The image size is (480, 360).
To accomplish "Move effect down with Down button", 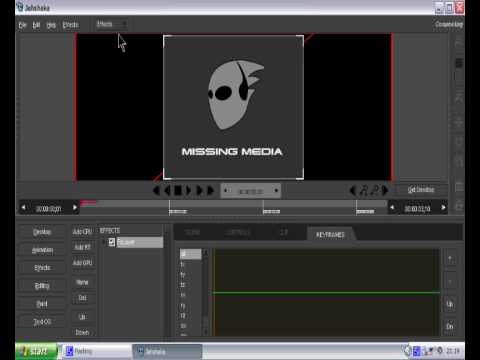I will coord(82,332).
